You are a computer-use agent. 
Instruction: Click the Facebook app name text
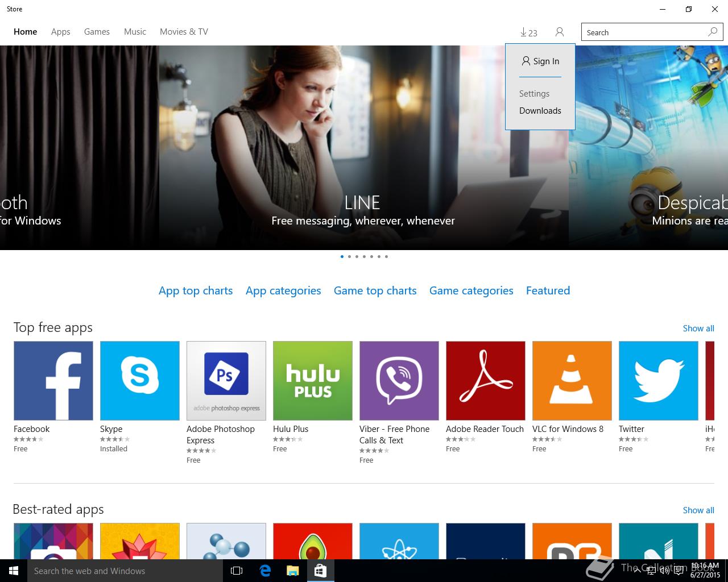pyautogui.click(x=31, y=429)
